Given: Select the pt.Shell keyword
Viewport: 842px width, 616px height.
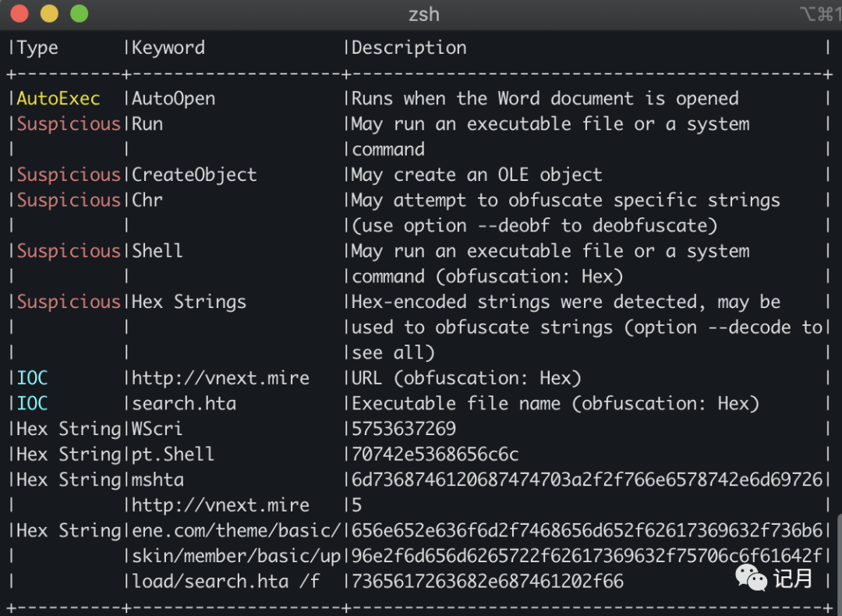Looking at the screenshot, I should point(173,455).
